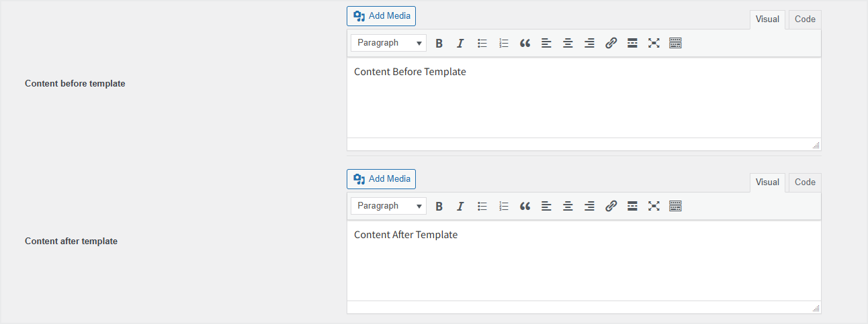Open Paragraph dropdown in Content before template editor

388,43
